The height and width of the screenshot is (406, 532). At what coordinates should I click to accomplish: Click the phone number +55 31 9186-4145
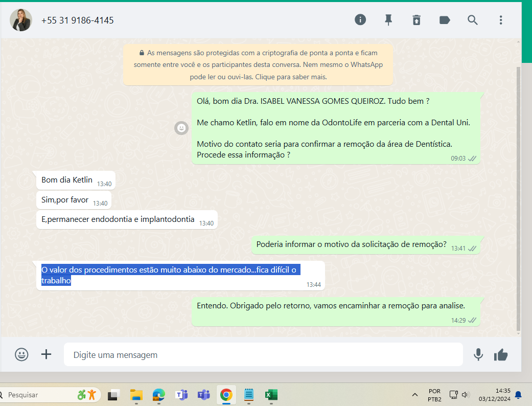[x=77, y=20]
